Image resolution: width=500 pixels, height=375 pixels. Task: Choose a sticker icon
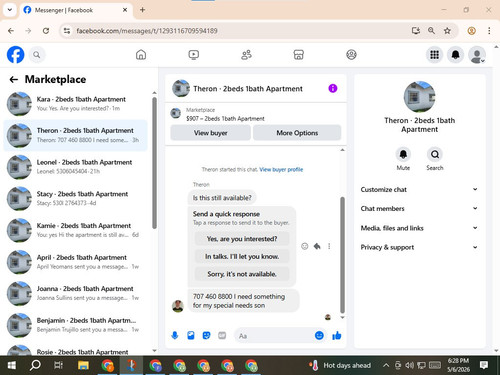tap(207, 336)
